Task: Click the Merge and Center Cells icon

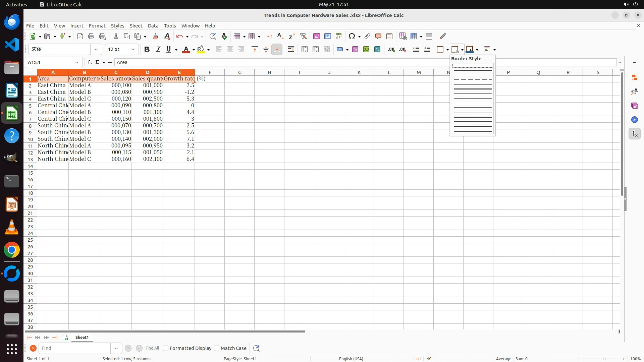Action: (x=305, y=50)
